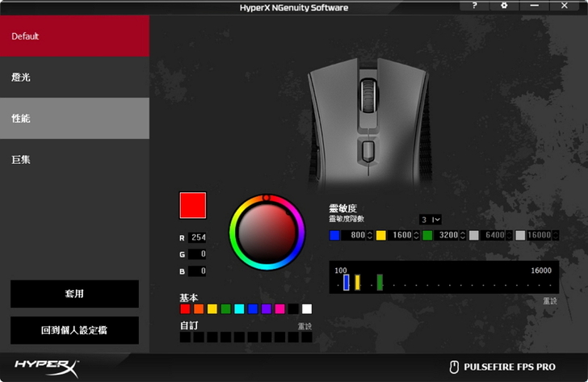Click the color wheel picker
Screen dimensions: 588x382
coord(267,232)
